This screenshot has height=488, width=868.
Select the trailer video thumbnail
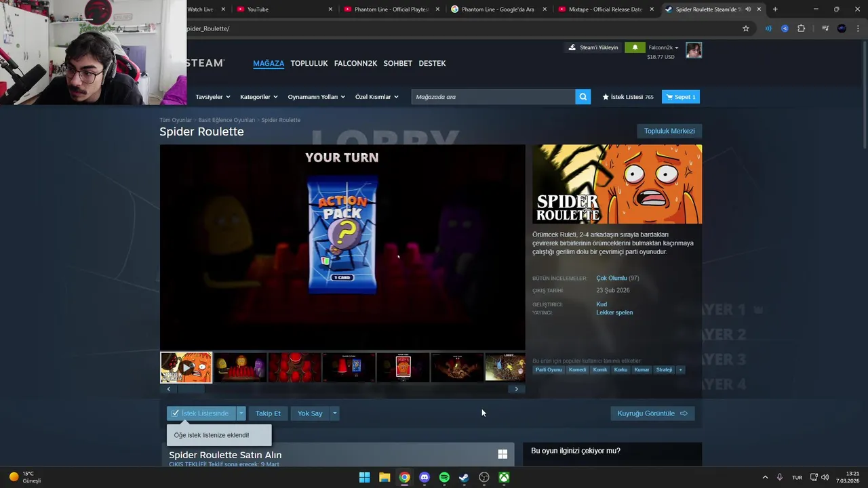[186, 367]
